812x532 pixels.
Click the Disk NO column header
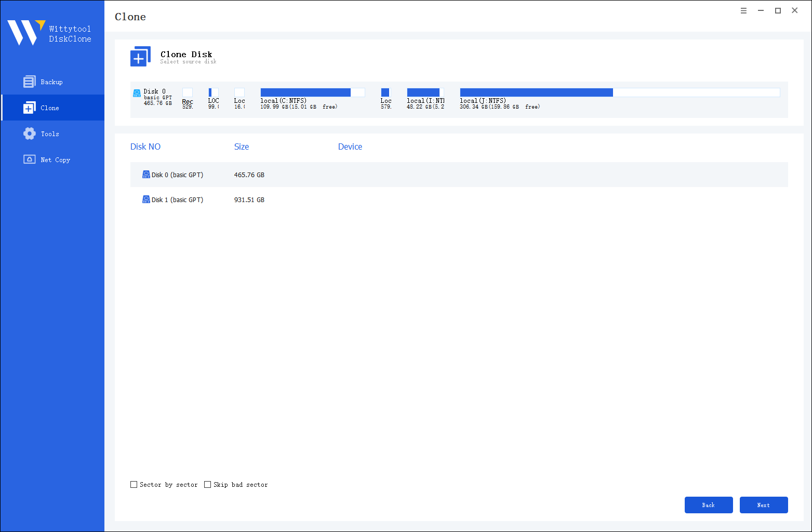pyautogui.click(x=145, y=147)
